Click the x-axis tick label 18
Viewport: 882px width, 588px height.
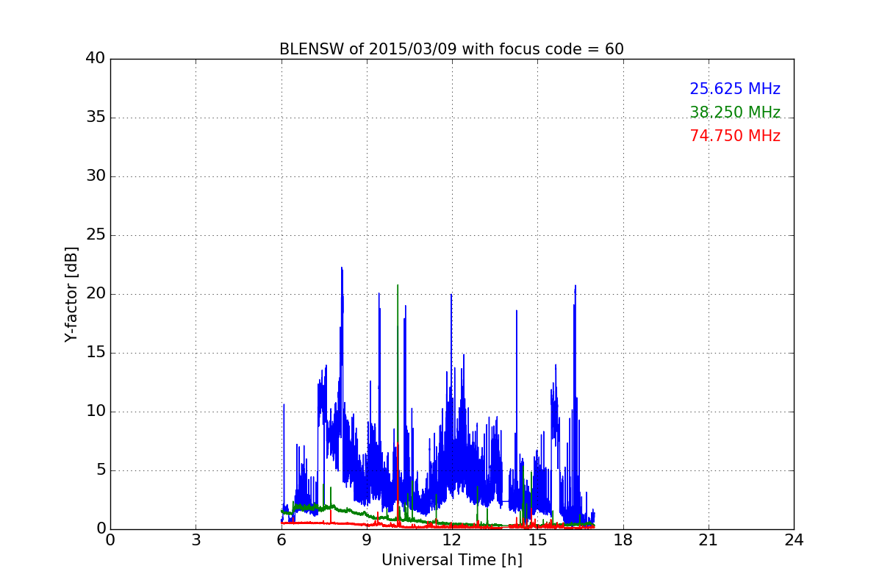pos(623,539)
